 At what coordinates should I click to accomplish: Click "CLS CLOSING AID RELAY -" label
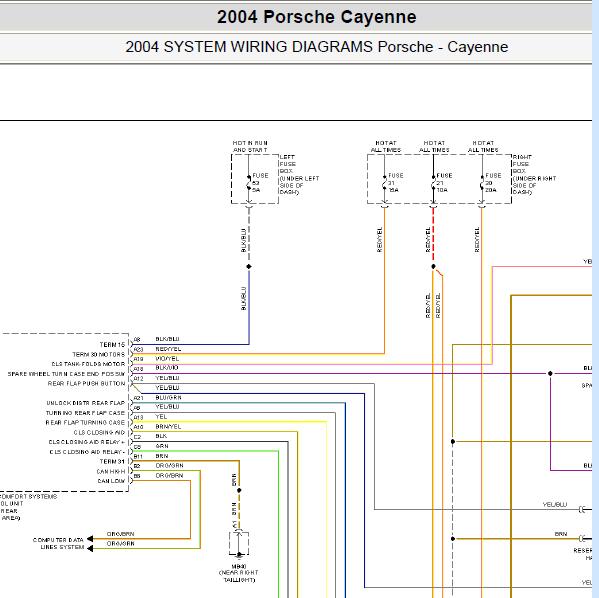pyautogui.click(x=87, y=452)
